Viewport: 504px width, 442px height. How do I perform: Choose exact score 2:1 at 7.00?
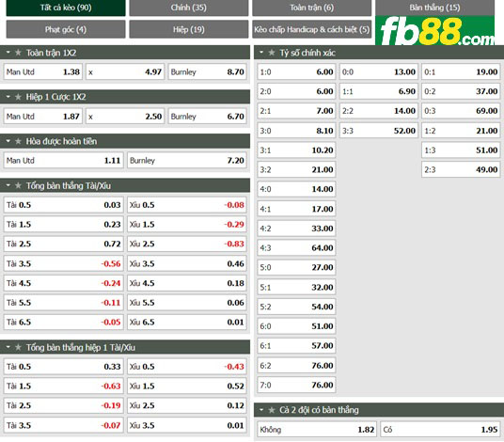(296, 111)
